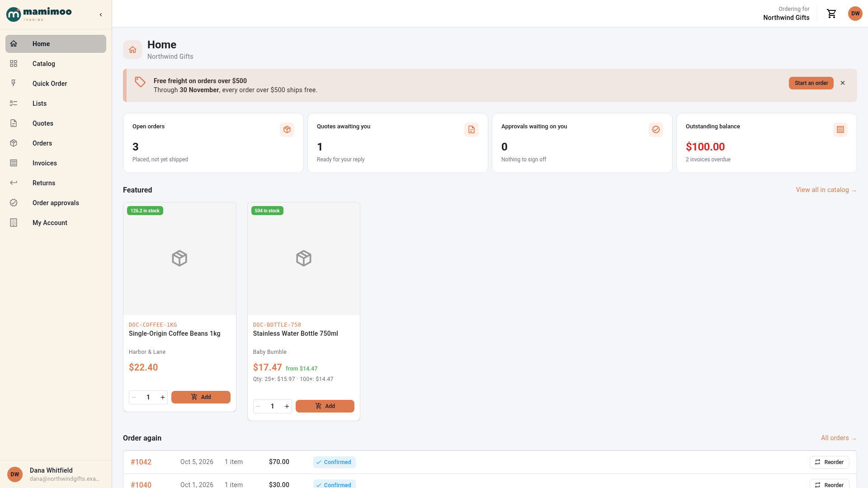Viewport: 868px width, 488px height.
Task: Click the Quotes document icon
Action: point(14,123)
